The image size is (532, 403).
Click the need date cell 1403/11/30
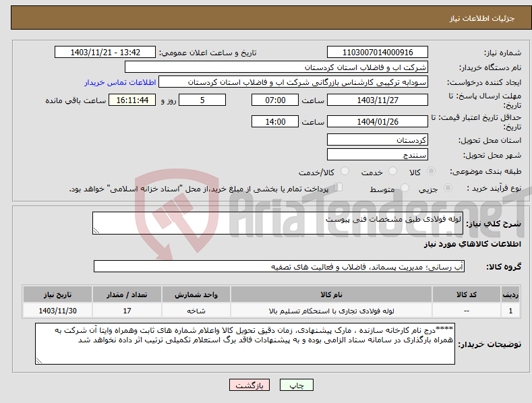[58, 311]
